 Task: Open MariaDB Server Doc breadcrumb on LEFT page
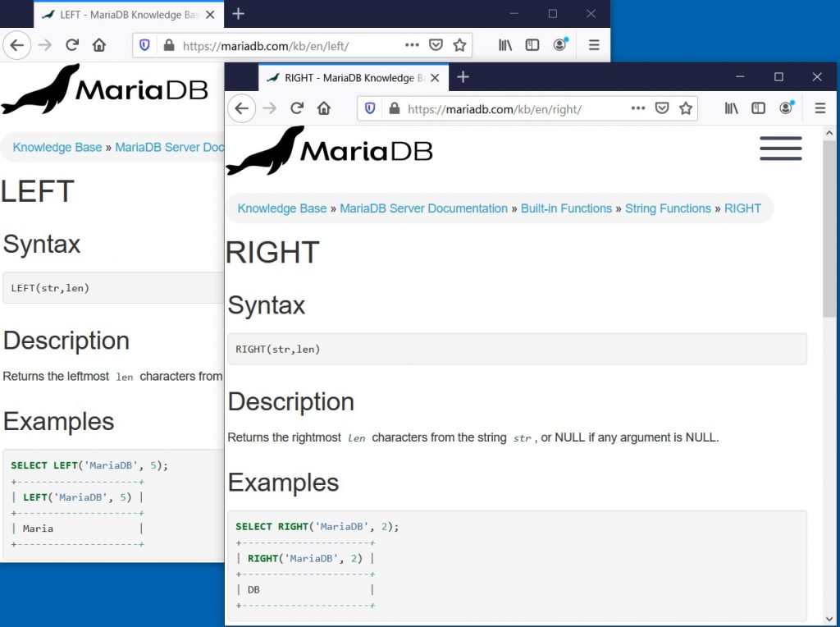pos(170,148)
